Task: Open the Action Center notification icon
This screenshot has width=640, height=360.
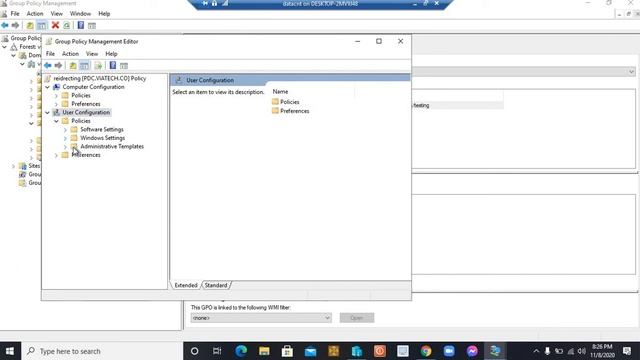Action: click(x=627, y=351)
